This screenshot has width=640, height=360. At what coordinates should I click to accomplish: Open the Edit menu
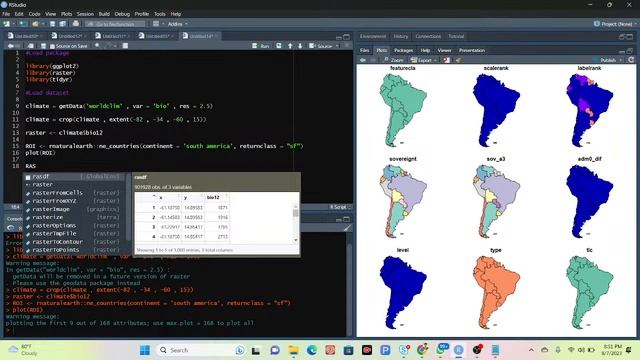[x=19, y=14]
